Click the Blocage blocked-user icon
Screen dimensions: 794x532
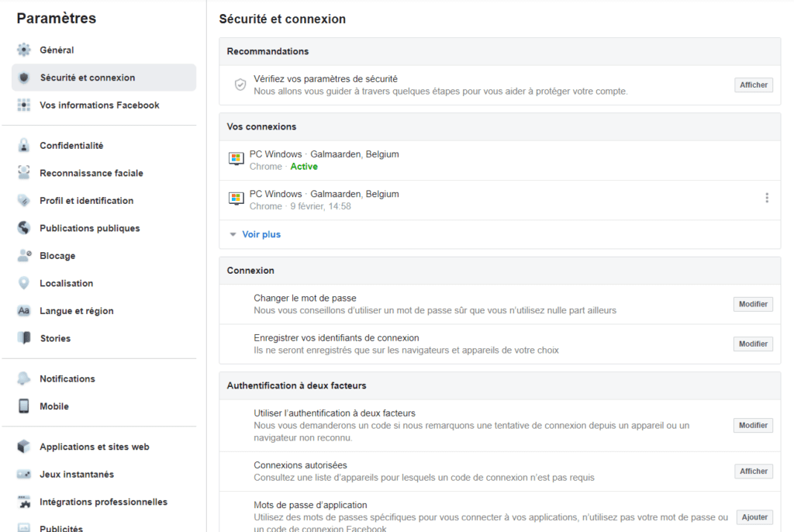24,255
